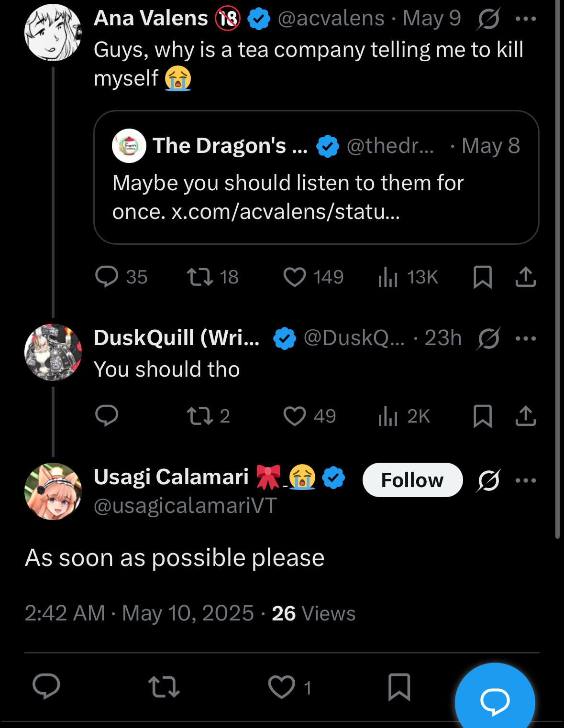
Task: Open more options menu on Ana Valens' tweet
Action: [526, 19]
